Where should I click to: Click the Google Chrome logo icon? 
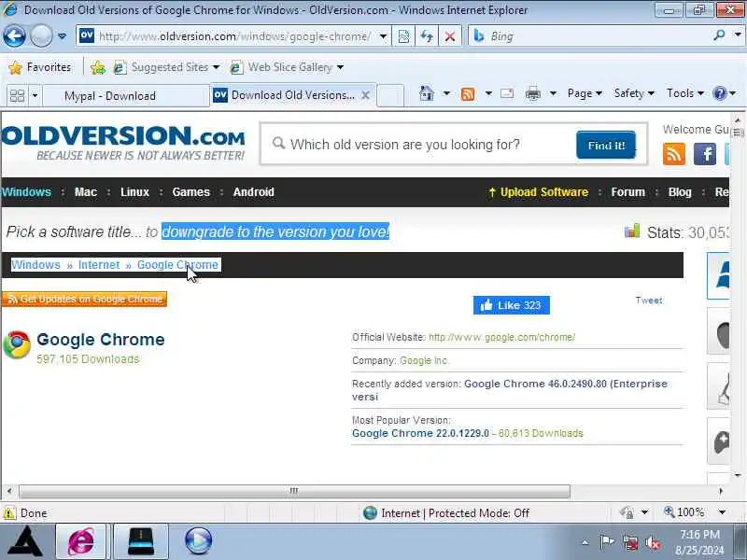point(17,344)
